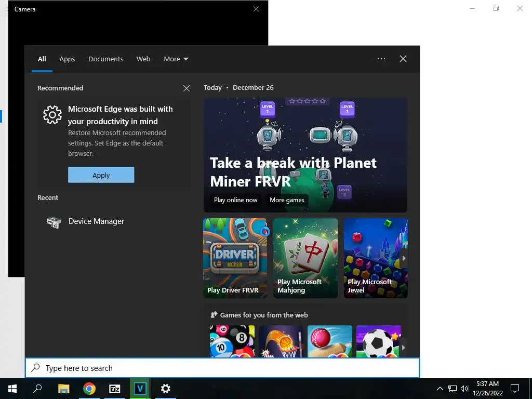Dismiss the Recommended section
Viewport: 532px width, 399px height.
[187, 88]
